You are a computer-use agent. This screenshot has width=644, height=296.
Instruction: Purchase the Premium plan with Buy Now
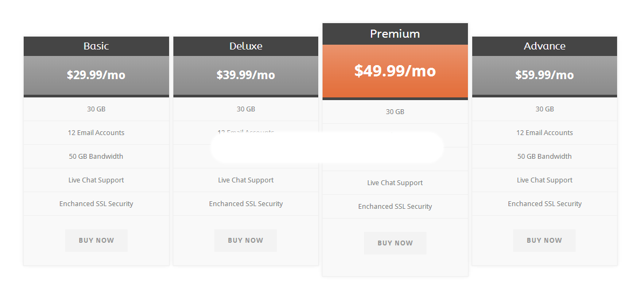pyautogui.click(x=395, y=243)
